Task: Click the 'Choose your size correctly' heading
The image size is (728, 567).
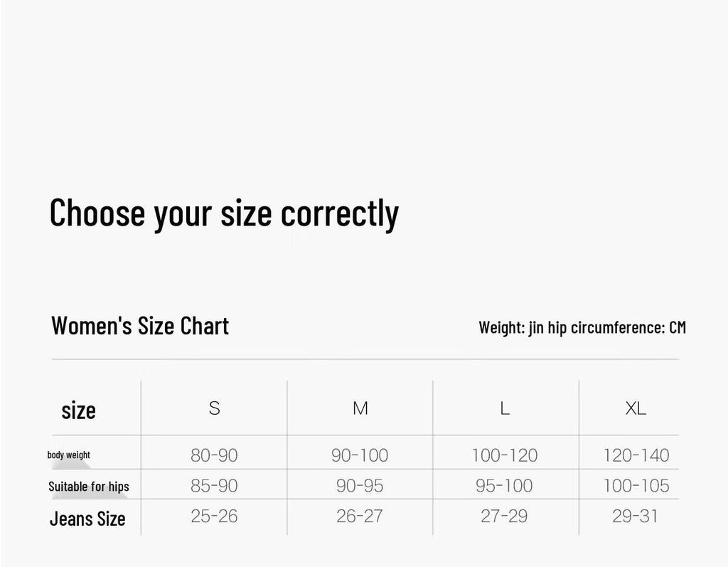Action: point(224,213)
